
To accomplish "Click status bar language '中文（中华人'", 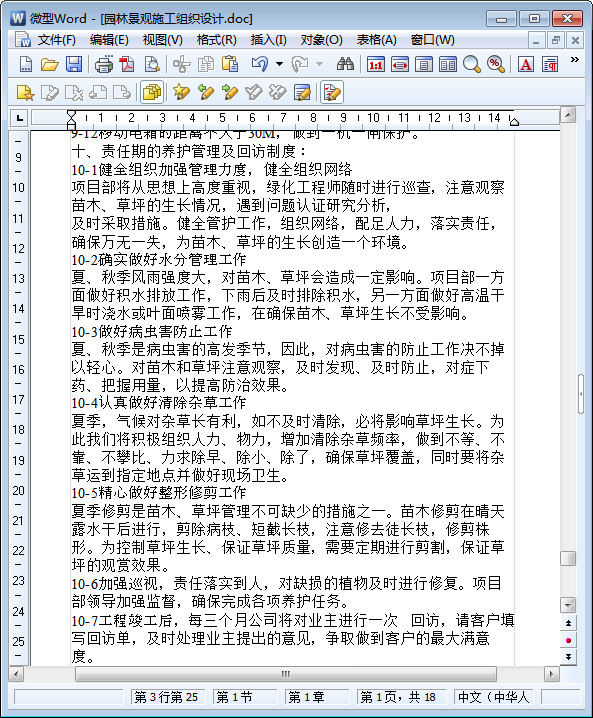I will [x=495, y=697].
